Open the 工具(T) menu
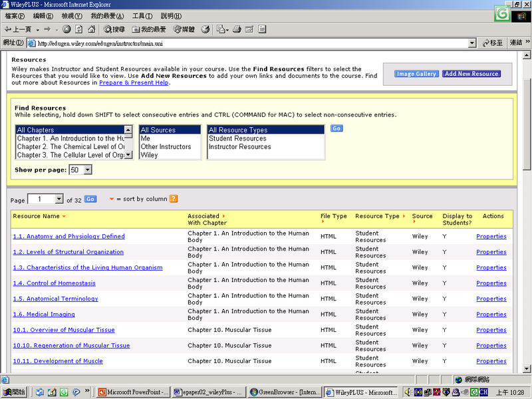The image size is (532, 399). (x=142, y=16)
